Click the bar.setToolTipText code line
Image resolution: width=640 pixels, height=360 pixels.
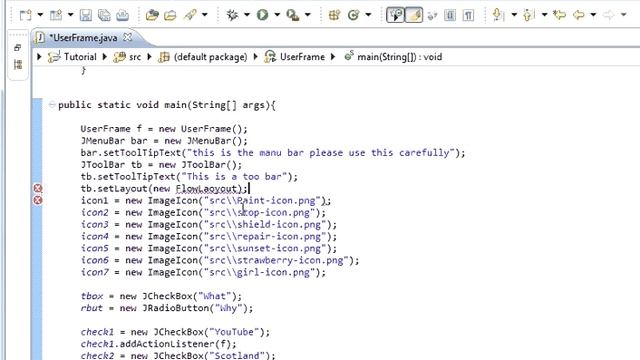[x=273, y=153]
